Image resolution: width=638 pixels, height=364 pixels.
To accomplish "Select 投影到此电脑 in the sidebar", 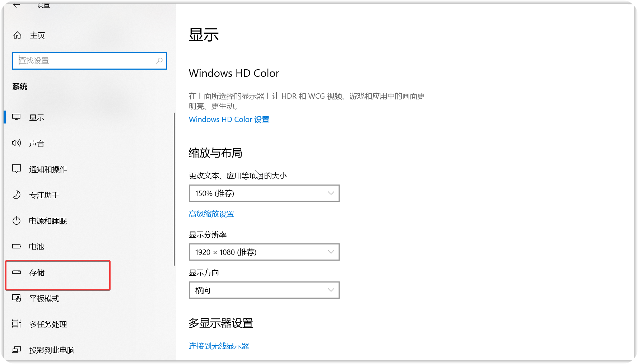I will 52,350.
